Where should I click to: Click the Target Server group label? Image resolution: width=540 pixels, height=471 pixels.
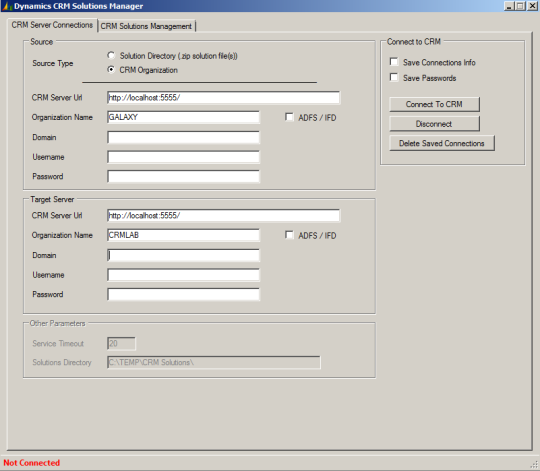[x=52, y=199]
